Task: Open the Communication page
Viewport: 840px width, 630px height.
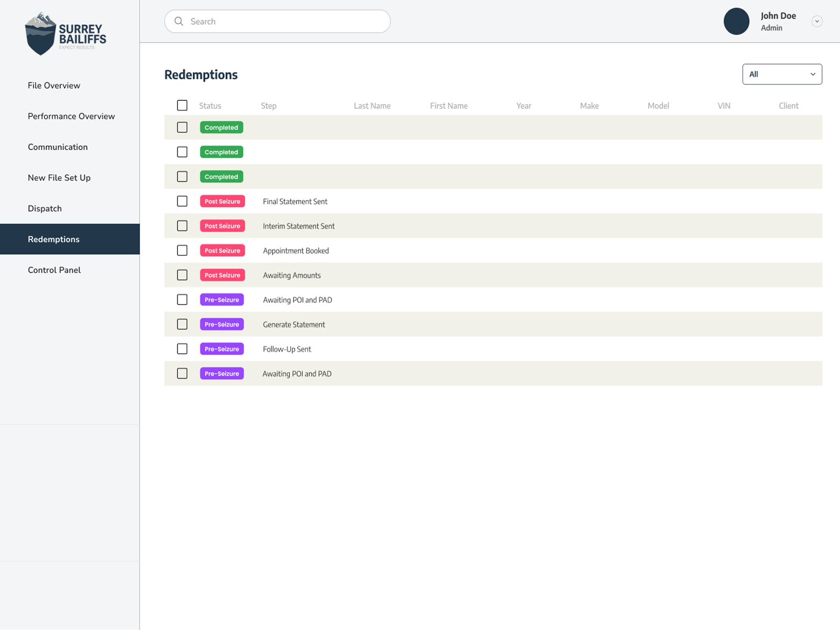Action: 58,147
